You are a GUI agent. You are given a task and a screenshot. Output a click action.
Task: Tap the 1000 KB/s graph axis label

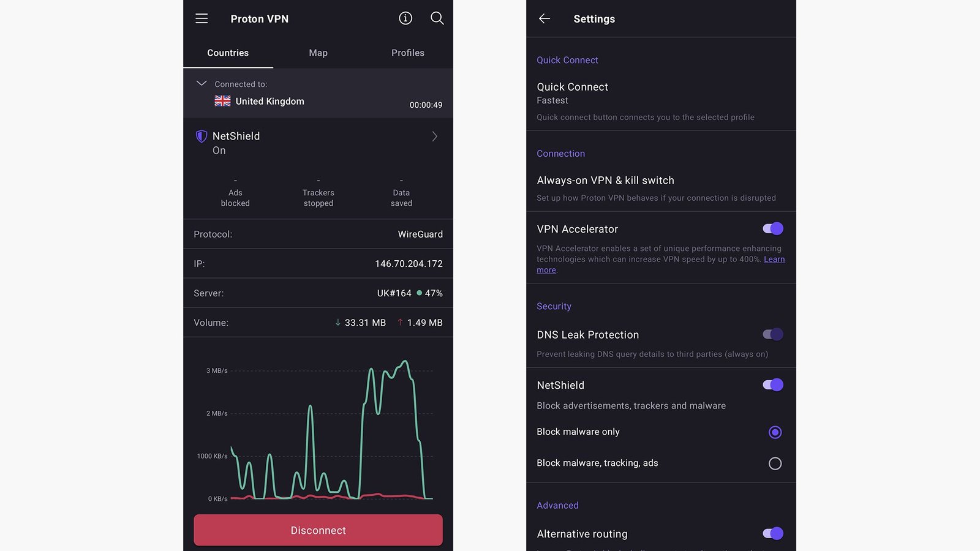[212, 456]
